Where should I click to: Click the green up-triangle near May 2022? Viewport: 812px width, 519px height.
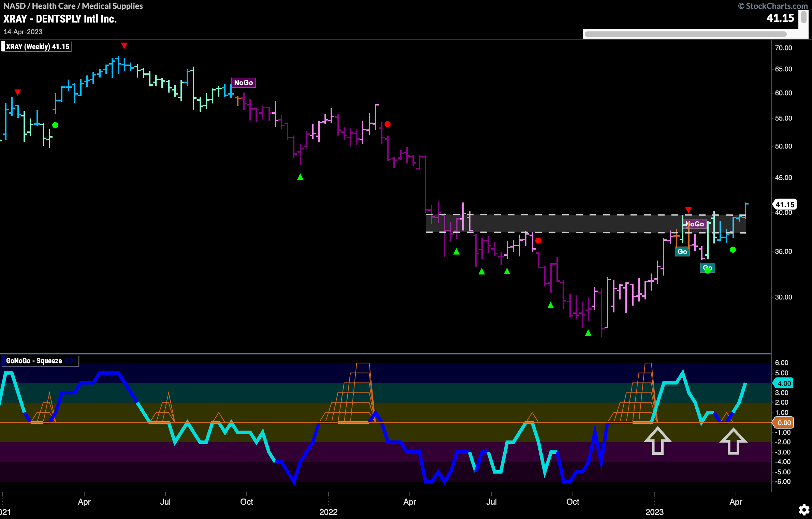click(x=456, y=252)
